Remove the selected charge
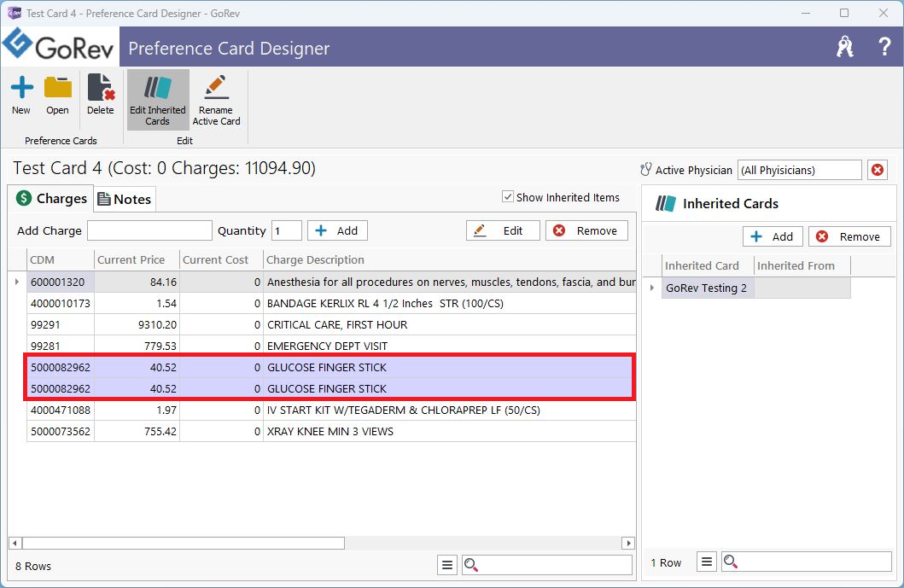The height and width of the screenshot is (588, 904). (x=586, y=230)
